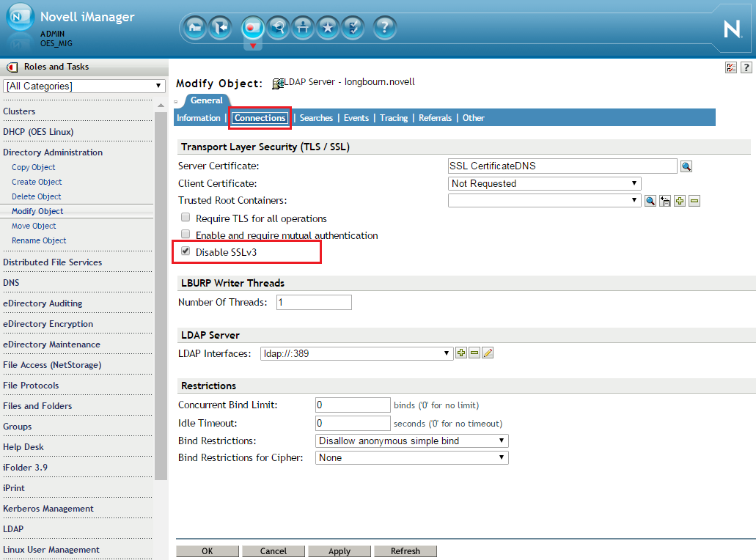Open the Modify Object task link
Screen dimensions: 756x560
coord(37,211)
